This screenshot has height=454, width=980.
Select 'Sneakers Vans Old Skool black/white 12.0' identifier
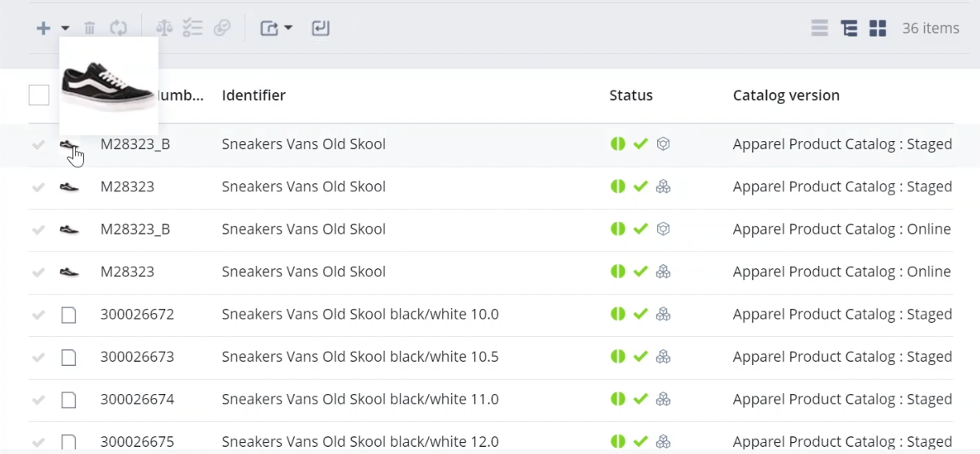[360, 441]
